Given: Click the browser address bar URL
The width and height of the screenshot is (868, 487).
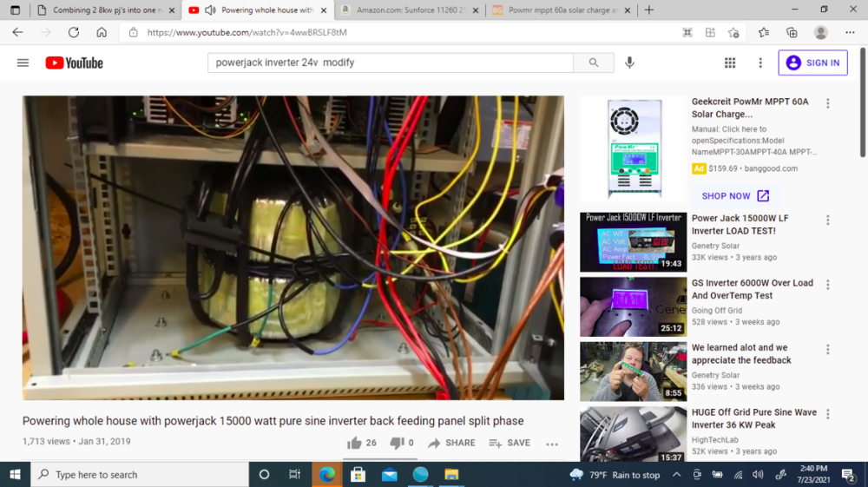Looking at the screenshot, I should pyautogui.click(x=247, y=32).
